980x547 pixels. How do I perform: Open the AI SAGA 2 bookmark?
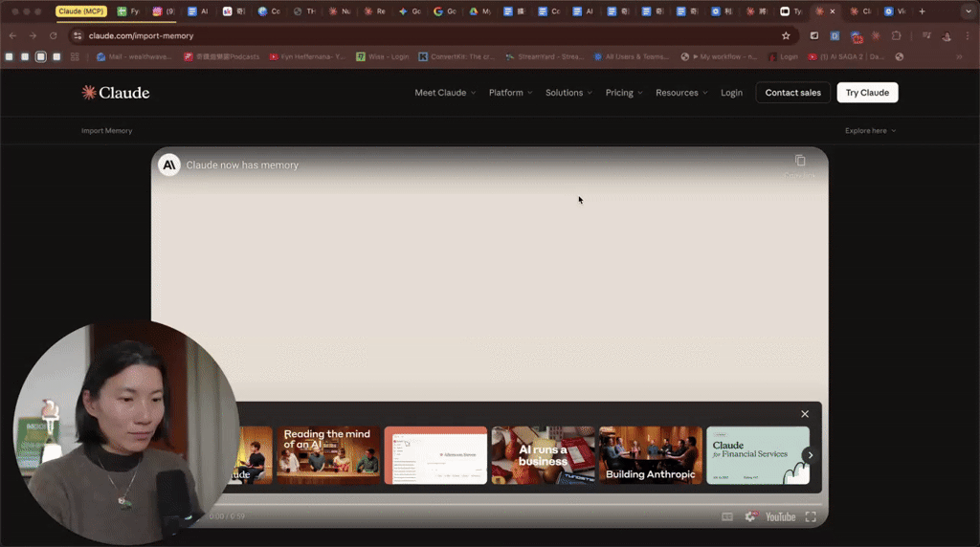(x=846, y=56)
